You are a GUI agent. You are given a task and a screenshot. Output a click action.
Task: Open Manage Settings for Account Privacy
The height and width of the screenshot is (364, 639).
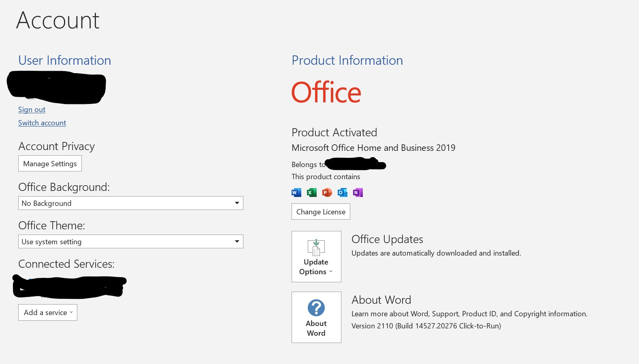click(50, 163)
